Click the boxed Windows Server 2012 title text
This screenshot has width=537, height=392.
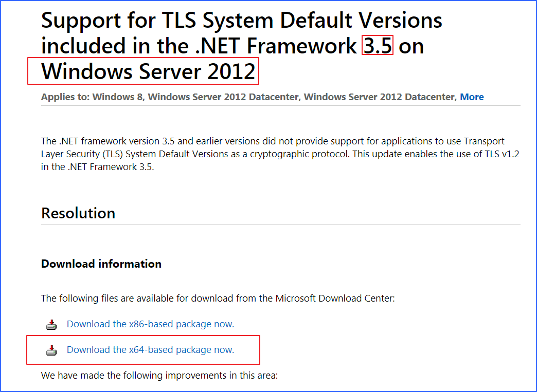click(x=148, y=72)
